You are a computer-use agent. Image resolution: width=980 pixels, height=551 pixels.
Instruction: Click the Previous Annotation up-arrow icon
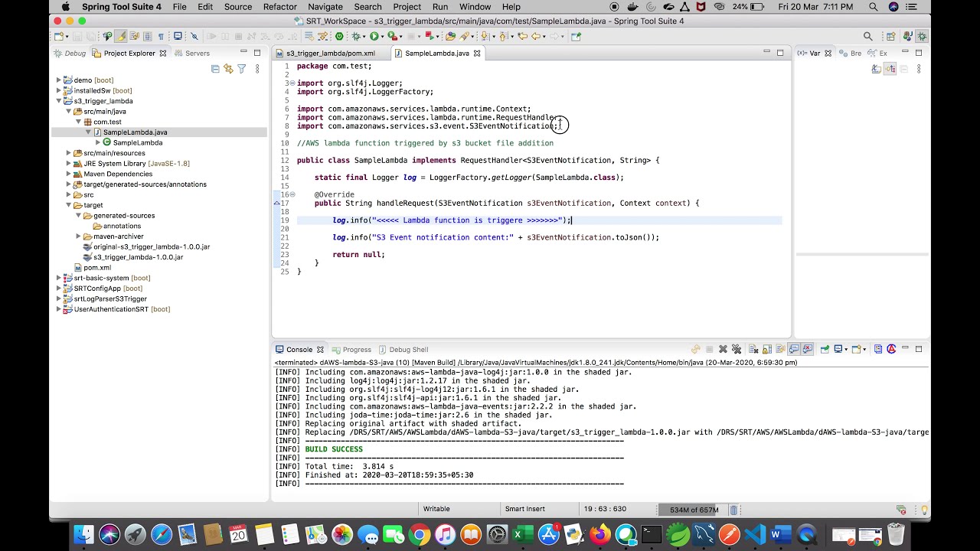[x=504, y=36]
